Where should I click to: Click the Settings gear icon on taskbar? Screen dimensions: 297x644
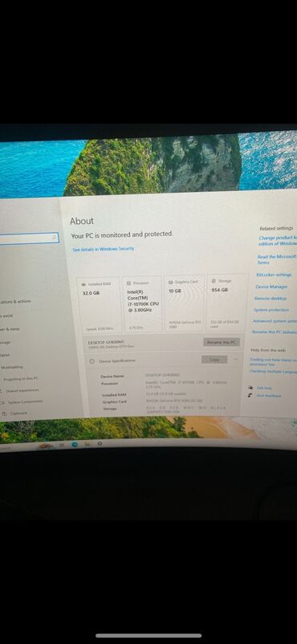[100, 443]
